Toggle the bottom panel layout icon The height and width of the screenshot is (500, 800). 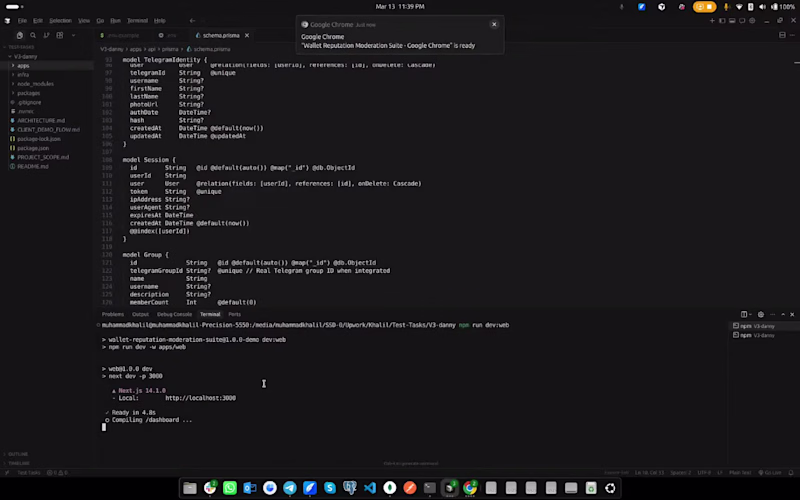coord(732,21)
